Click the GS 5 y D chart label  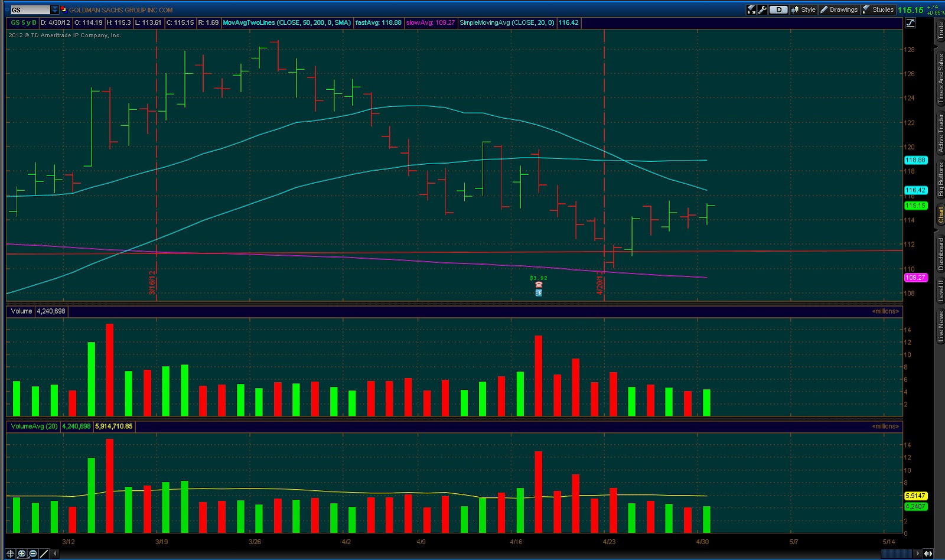[x=24, y=22]
